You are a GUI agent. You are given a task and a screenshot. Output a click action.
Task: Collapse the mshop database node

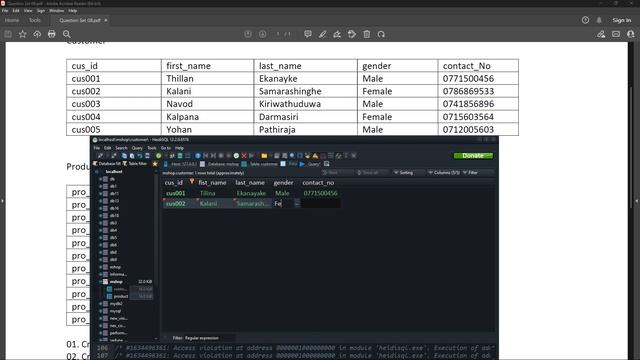[100, 282]
